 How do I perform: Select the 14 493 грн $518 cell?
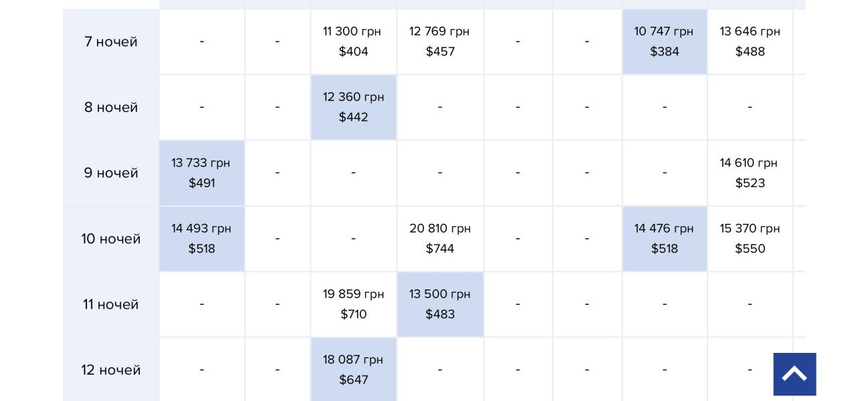click(201, 239)
